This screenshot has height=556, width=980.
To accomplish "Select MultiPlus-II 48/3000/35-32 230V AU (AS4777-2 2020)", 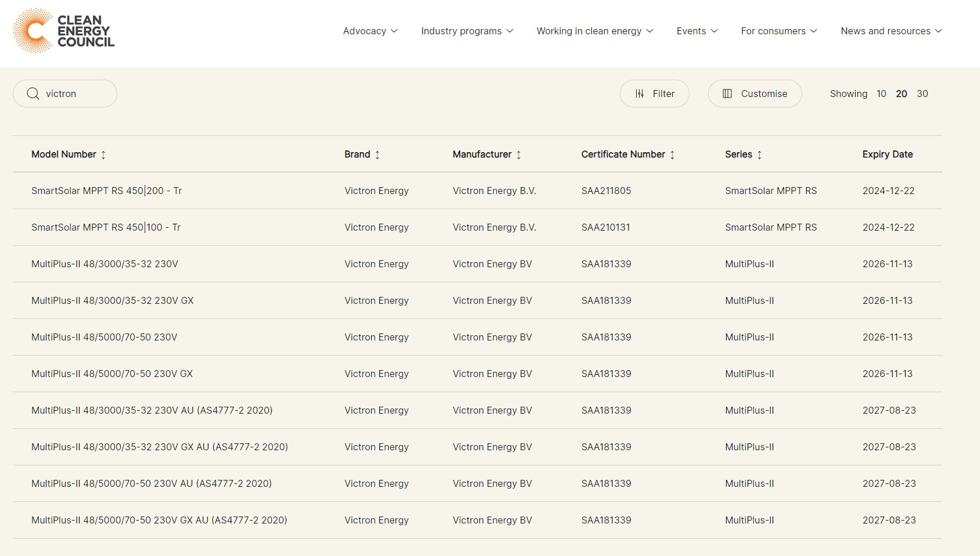I will tap(152, 410).
